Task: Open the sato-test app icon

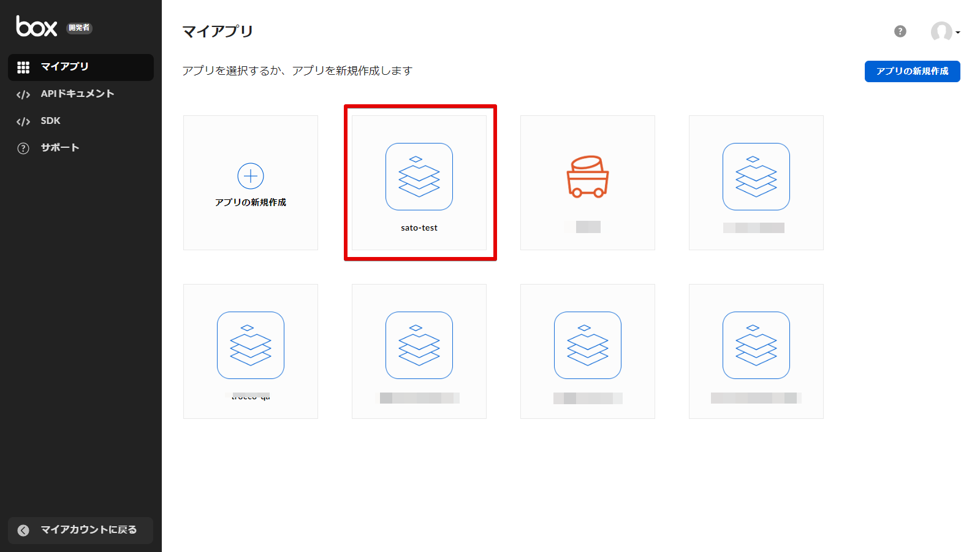Action: click(419, 177)
